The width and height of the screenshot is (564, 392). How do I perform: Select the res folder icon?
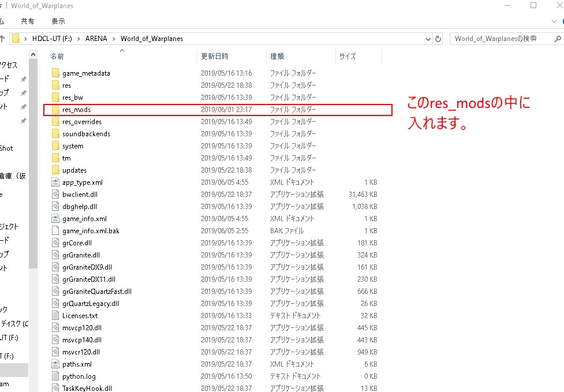coord(55,85)
